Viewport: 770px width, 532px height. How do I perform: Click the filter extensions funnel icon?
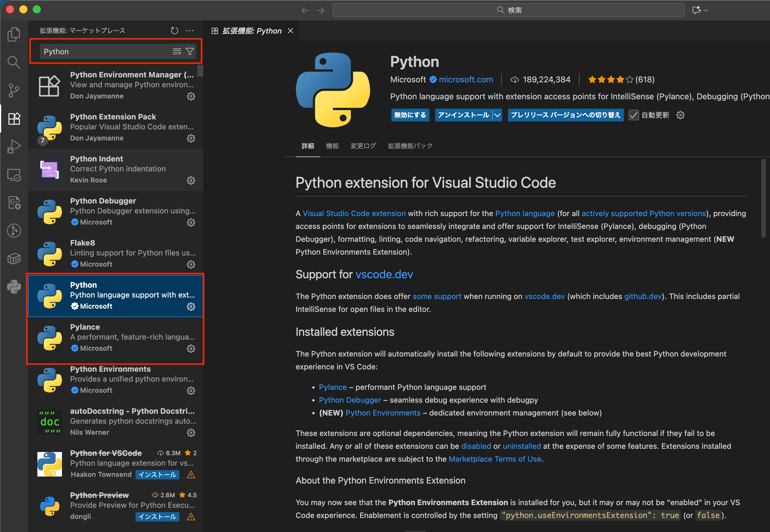[190, 51]
